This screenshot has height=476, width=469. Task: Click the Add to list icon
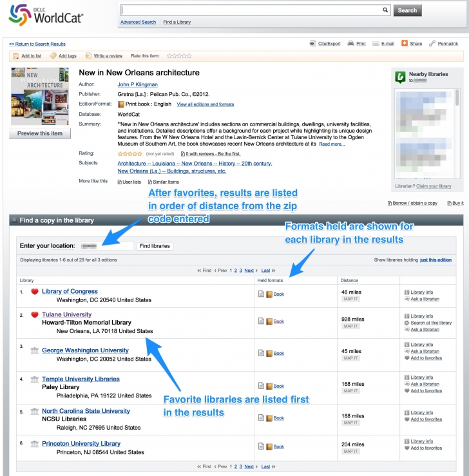(x=15, y=56)
